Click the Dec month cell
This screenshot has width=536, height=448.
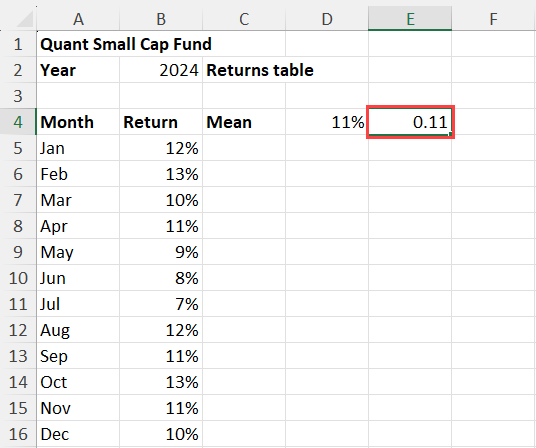coord(78,434)
